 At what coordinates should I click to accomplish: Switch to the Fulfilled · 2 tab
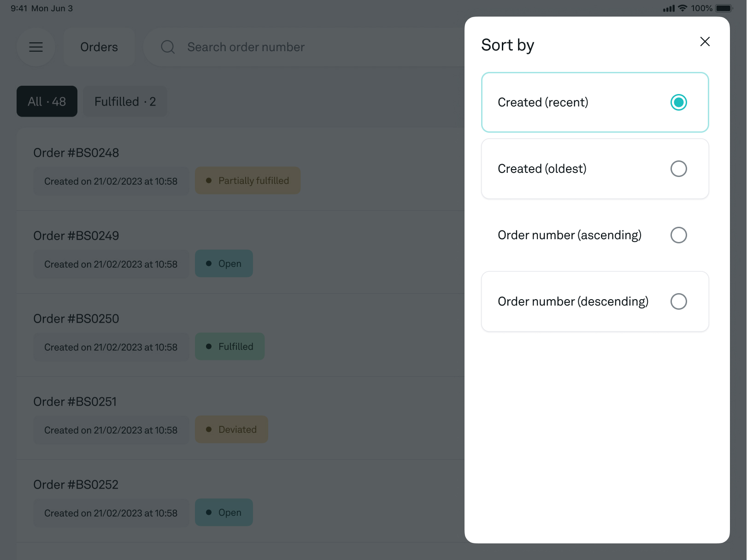pyautogui.click(x=125, y=101)
